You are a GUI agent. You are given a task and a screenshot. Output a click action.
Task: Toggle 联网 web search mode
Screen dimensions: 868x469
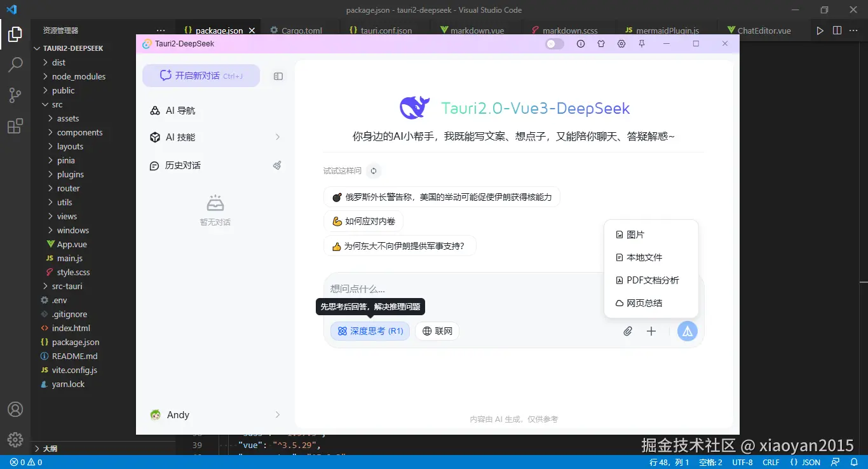click(437, 330)
